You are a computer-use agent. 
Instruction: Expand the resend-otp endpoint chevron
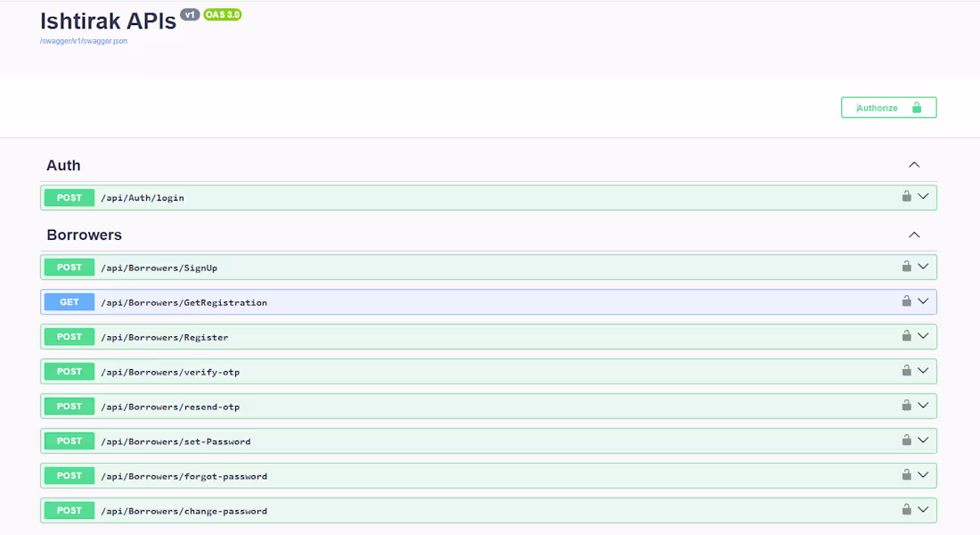point(923,406)
